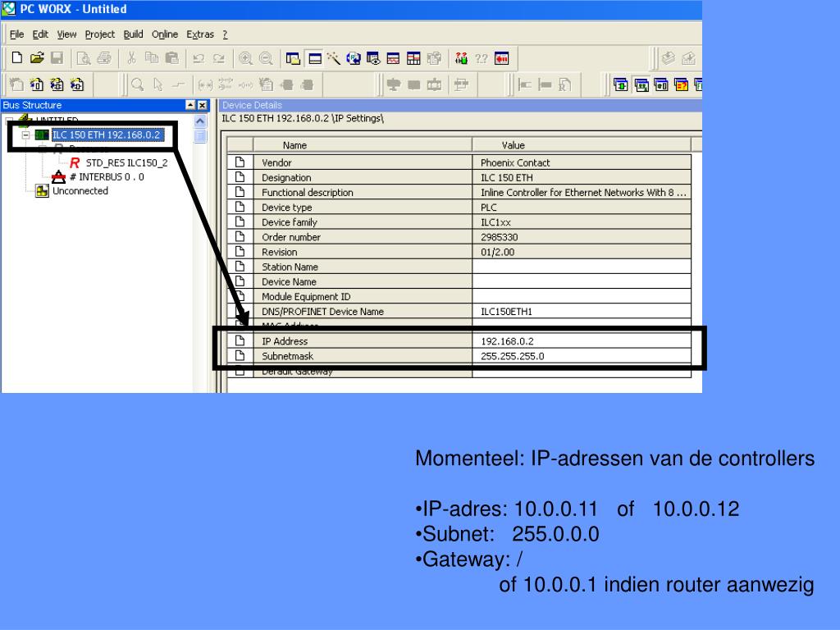The height and width of the screenshot is (630, 840).
Task: Open the logic analyzer window icon
Action: 393,58
